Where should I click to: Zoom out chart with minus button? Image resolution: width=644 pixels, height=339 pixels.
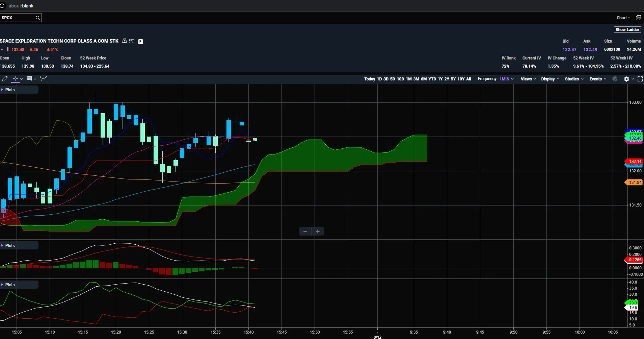(305, 231)
